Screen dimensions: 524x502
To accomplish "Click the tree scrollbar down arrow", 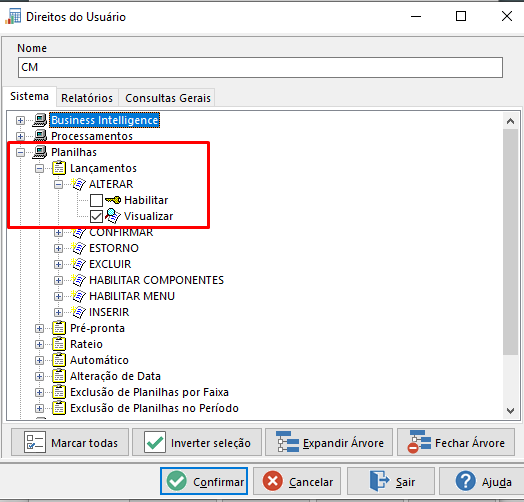I will coord(510,410).
